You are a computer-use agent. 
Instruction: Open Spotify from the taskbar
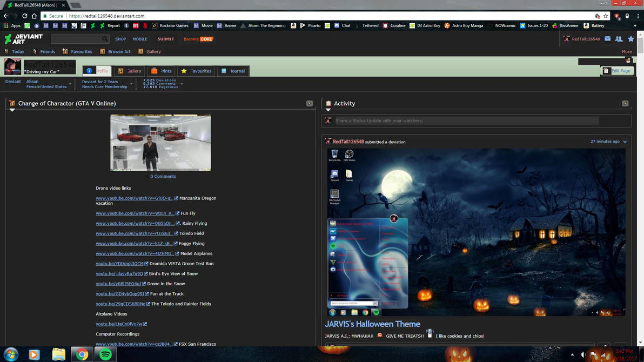click(105, 354)
